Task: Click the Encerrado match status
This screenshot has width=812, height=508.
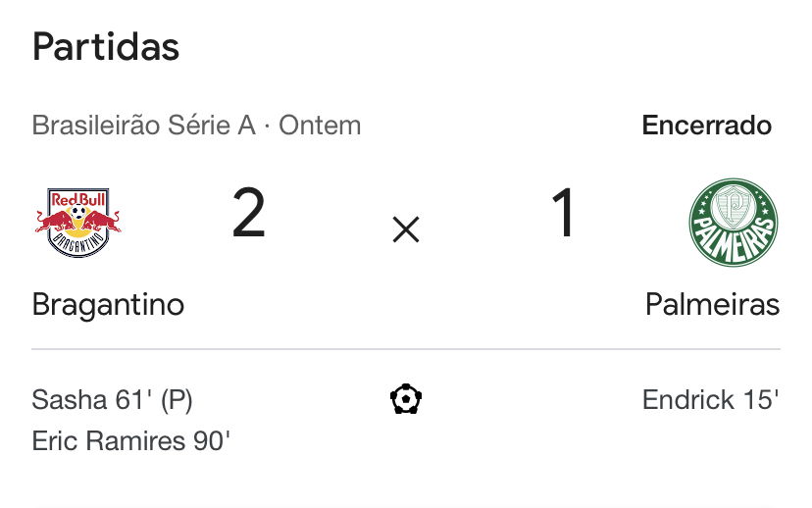Action: tap(707, 126)
